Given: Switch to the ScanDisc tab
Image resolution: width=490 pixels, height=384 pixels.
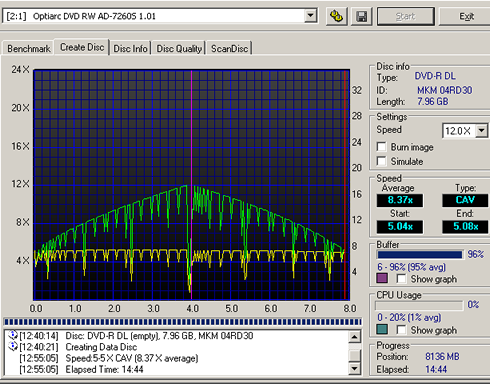Looking at the screenshot, I should pos(230,49).
